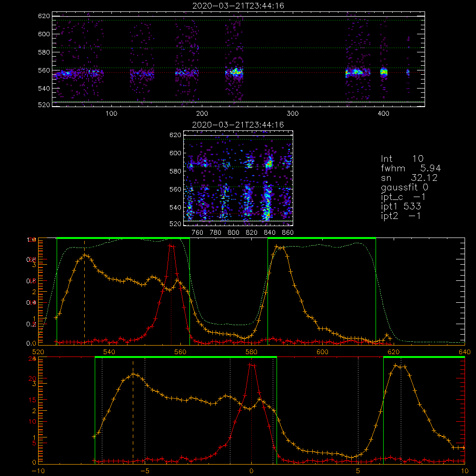The height and width of the screenshot is (476, 476).
Task: Click the 600 x-axis label of third profile plot
Action: (x=322, y=352)
